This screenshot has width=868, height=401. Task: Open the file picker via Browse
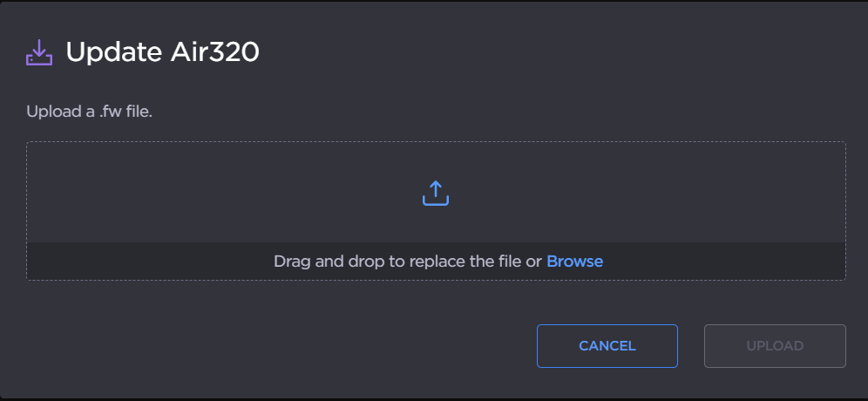pos(574,261)
